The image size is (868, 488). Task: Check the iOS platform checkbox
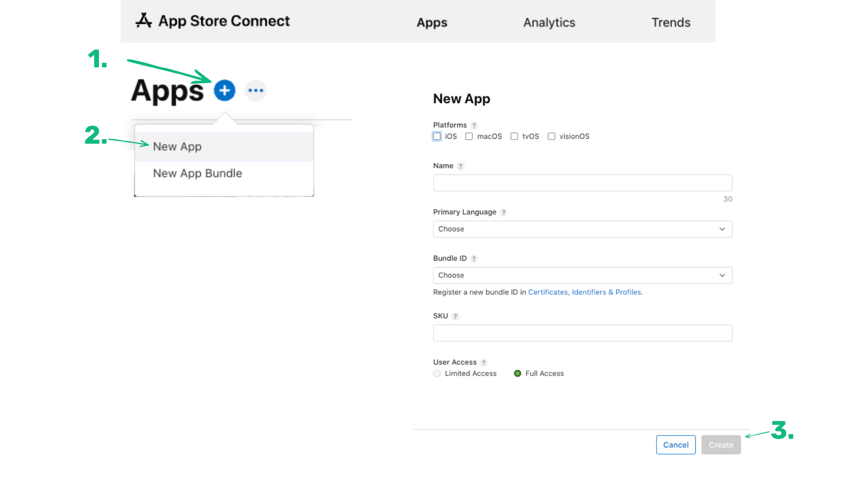(437, 136)
